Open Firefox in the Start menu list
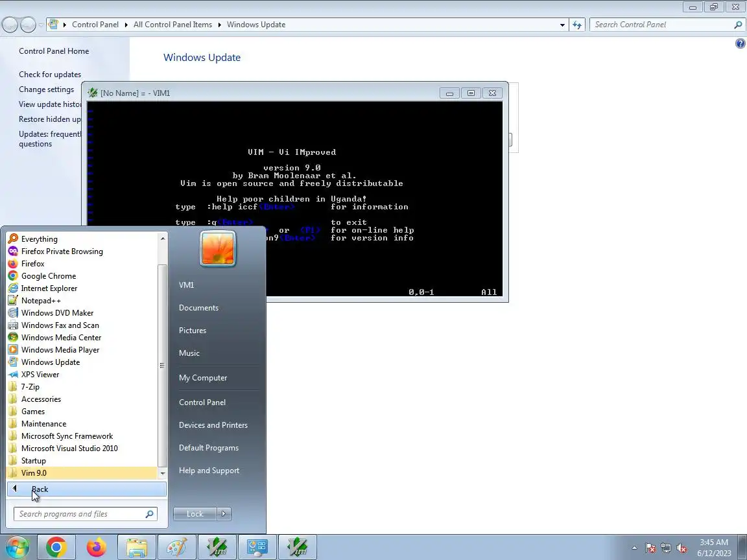This screenshot has height=560, width=747. point(82,264)
